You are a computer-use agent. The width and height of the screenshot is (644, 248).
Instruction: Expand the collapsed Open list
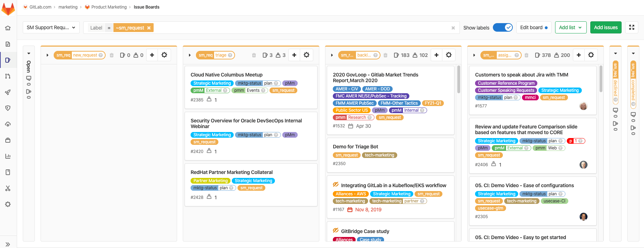[x=29, y=54]
